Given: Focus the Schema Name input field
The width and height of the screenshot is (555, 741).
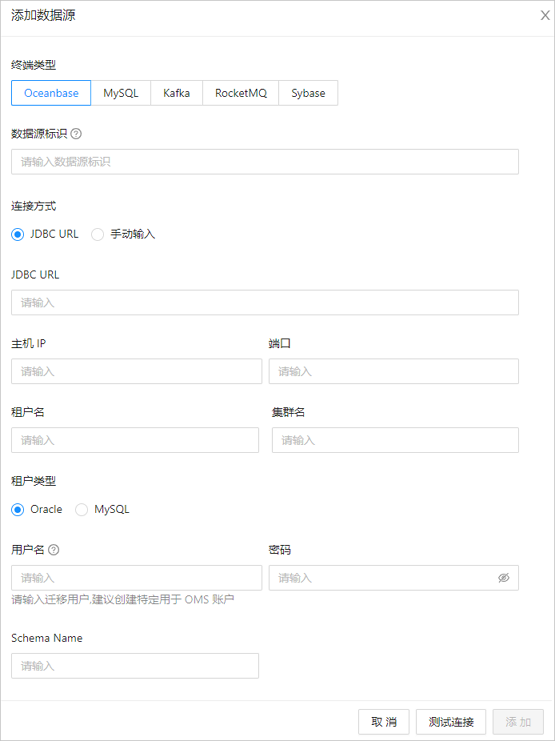Looking at the screenshot, I should pyautogui.click(x=135, y=666).
